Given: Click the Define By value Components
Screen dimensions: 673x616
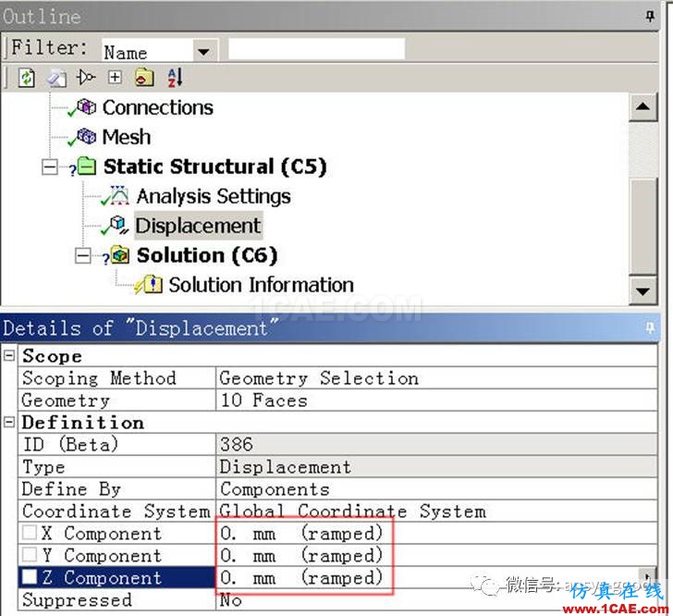Looking at the screenshot, I should [x=436, y=489].
